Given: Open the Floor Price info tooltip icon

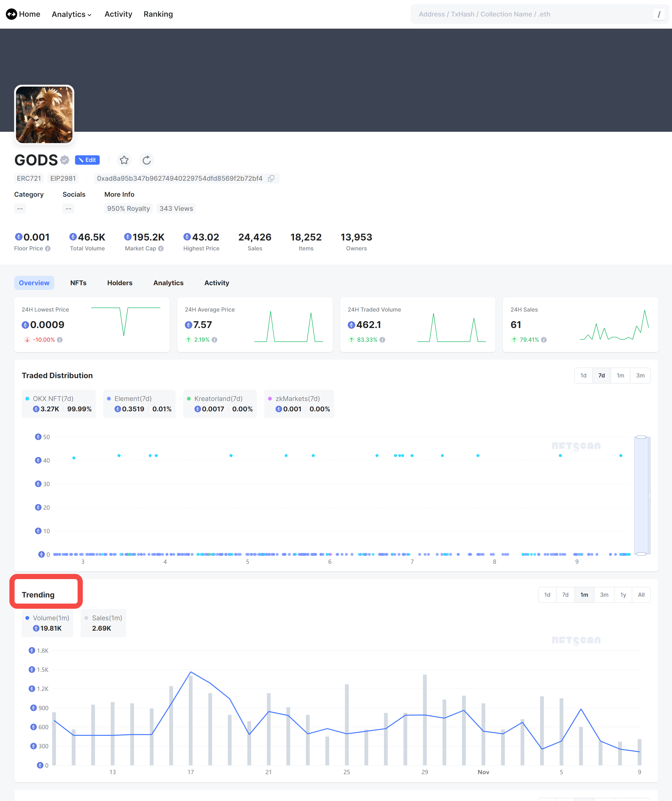Looking at the screenshot, I should pyautogui.click(x=48, y=248).
